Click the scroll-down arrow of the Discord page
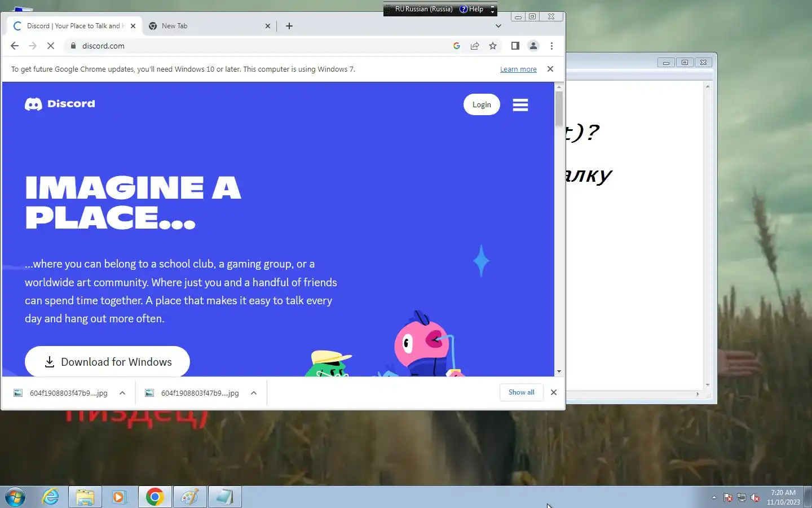Screen dimensions: 812x508 [x=559, y=371]
